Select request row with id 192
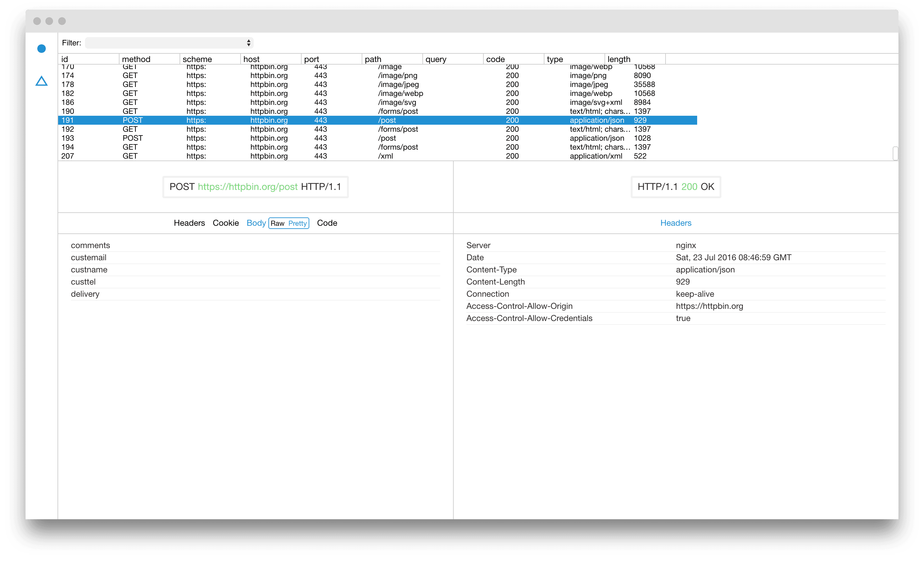The image size is (924, 564). click(378, 129)
